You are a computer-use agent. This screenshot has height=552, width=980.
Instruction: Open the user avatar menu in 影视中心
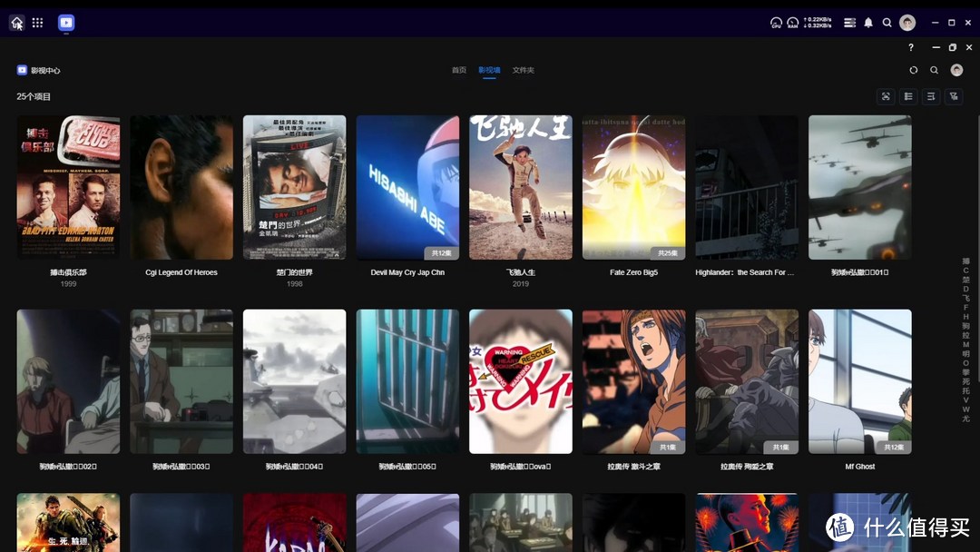956,70
